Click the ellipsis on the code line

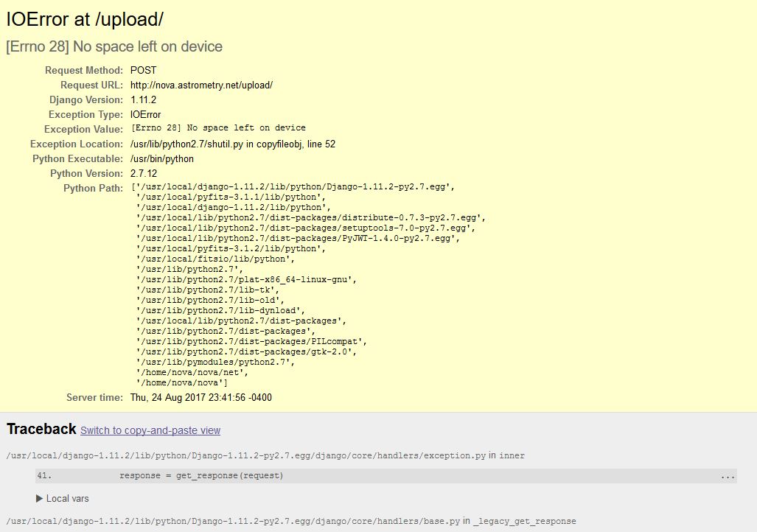point(728,476)
